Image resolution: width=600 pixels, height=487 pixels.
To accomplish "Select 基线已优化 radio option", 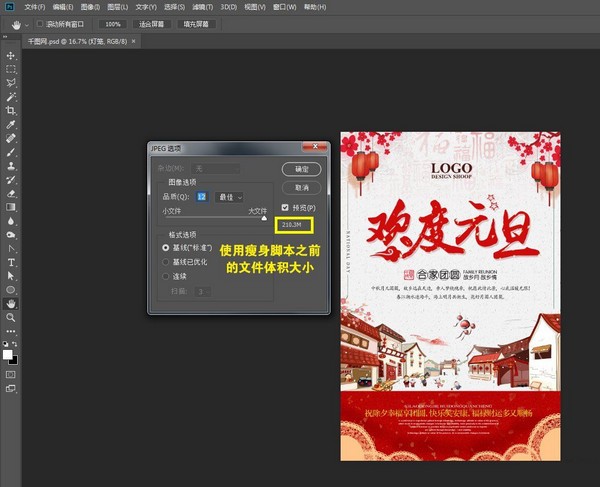I will coord(166,261).
